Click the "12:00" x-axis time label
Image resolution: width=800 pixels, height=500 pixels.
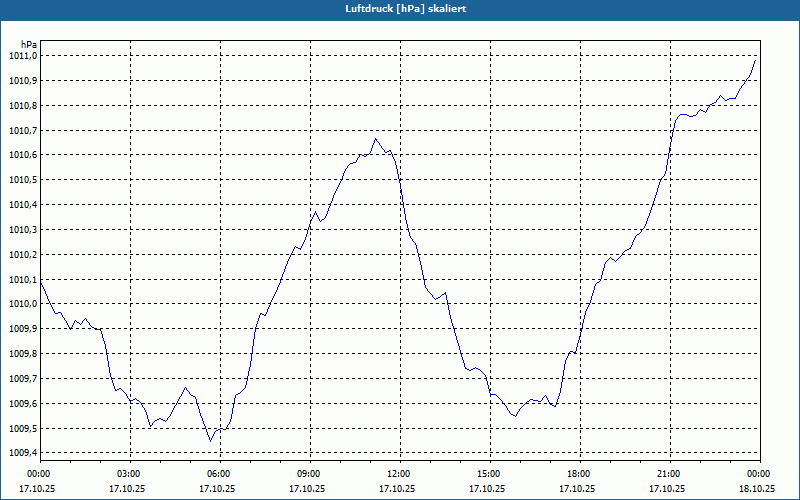[x=397, y=474]
